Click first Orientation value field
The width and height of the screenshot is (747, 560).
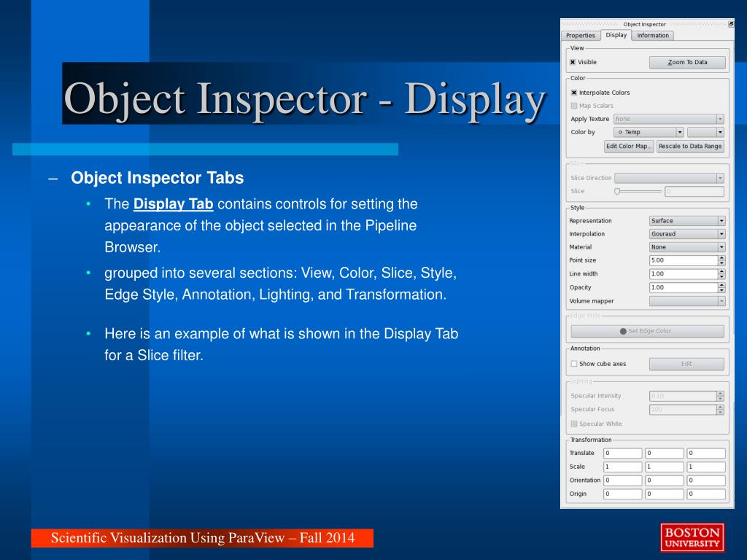tap(623, 481)
